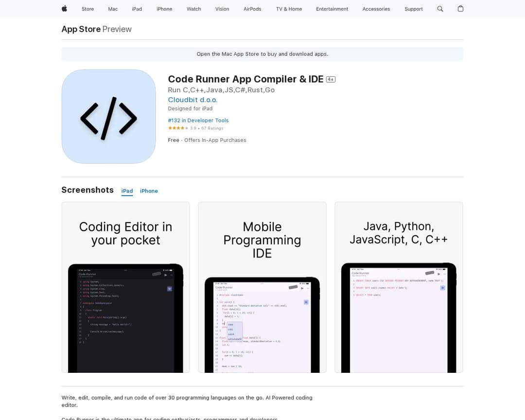Click the 'Free · Offers In-App Purchases' text
This screenshot has width=525, height=420.
click(x=207, y=140)
